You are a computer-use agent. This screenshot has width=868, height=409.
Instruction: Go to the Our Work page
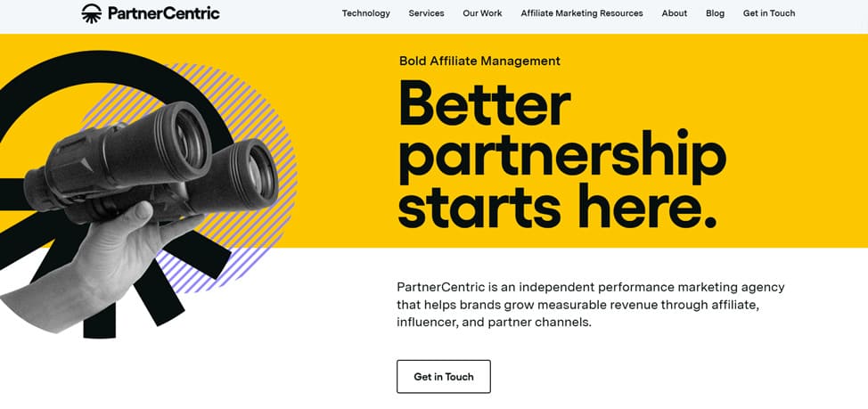coord(482,13)
